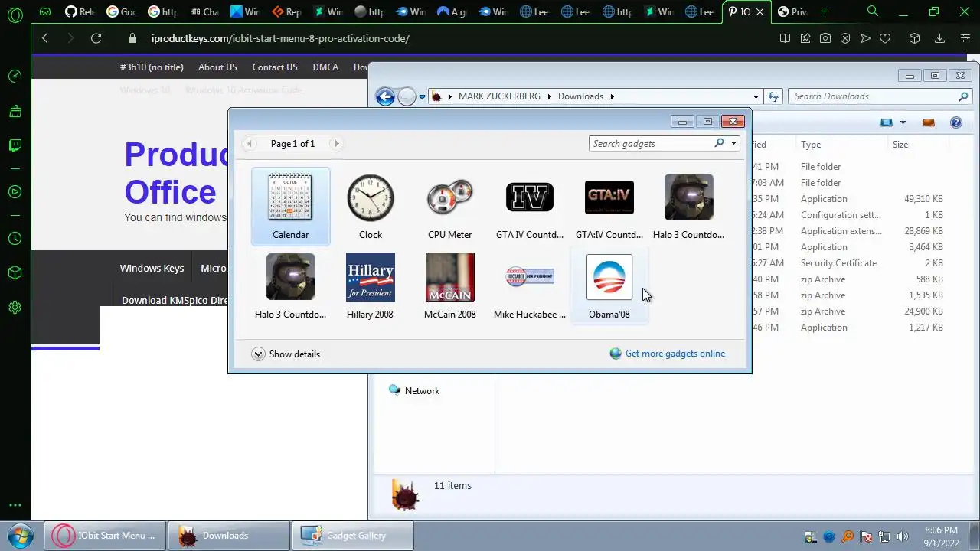Select the Calendar gadget
Screen dimensions: 980x551
point(290,207)
